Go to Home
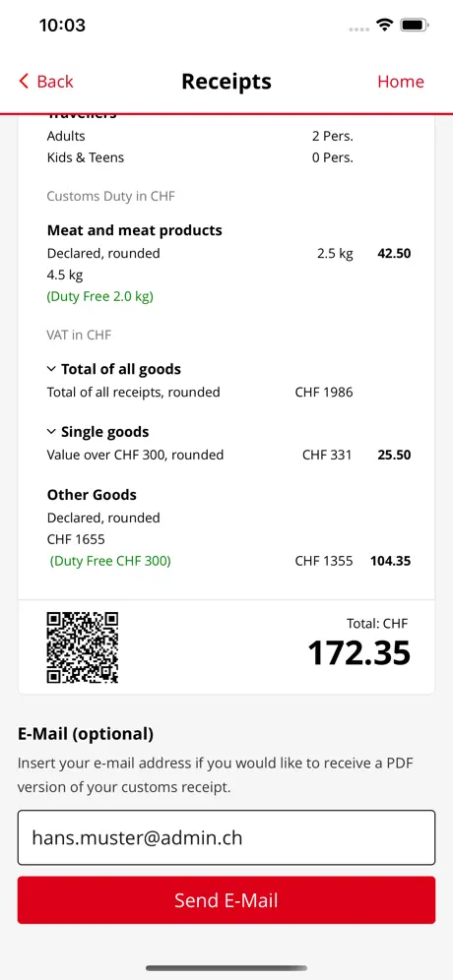 point(401,82)
